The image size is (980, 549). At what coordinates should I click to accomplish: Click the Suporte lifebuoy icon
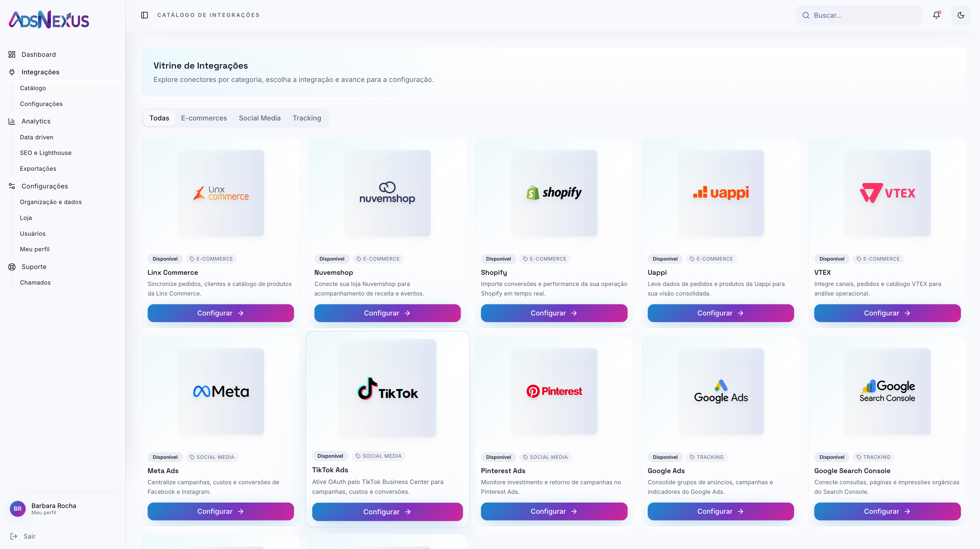[x=12, y=267]
